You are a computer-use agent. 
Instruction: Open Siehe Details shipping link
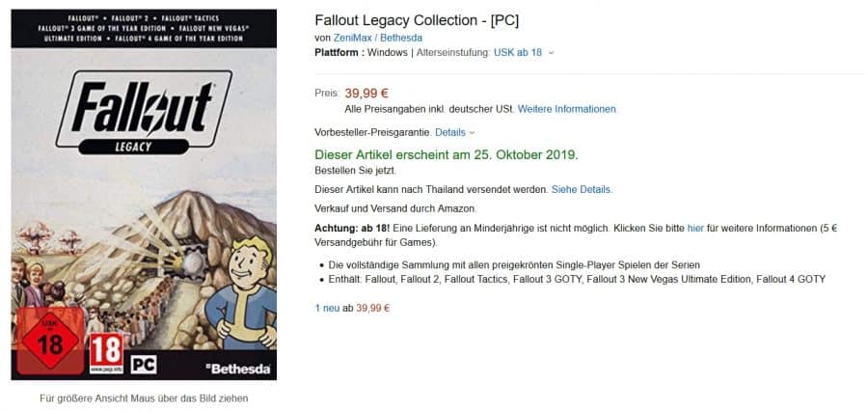[x=582, y=189]
